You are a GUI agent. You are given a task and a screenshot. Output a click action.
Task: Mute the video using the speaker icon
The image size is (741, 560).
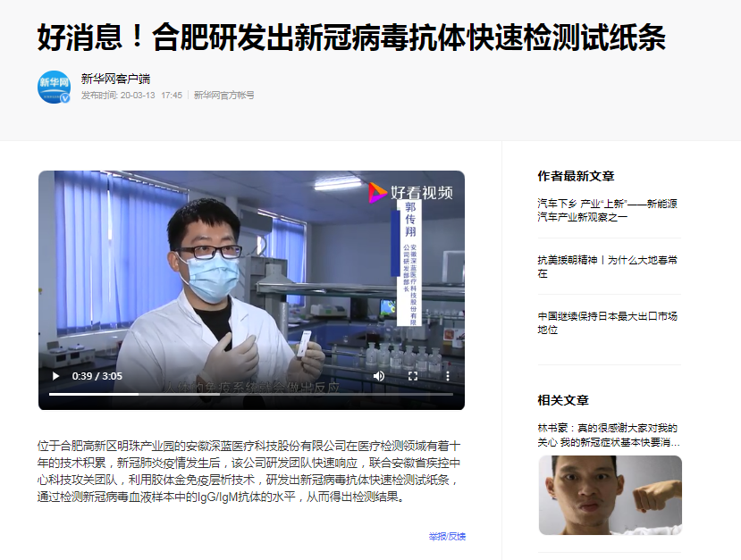(x=379, y=376)
